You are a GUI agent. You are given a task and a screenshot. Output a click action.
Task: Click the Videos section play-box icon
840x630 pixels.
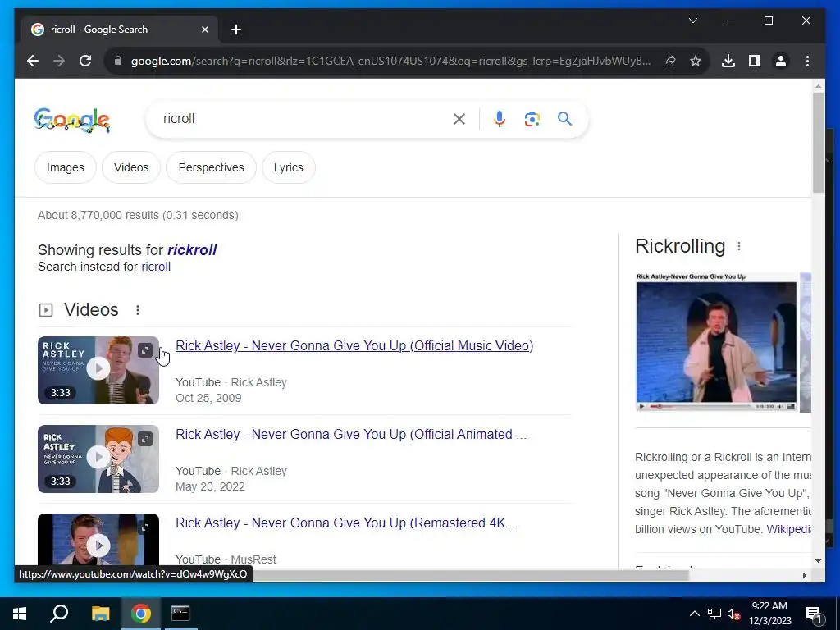point(46,310)
